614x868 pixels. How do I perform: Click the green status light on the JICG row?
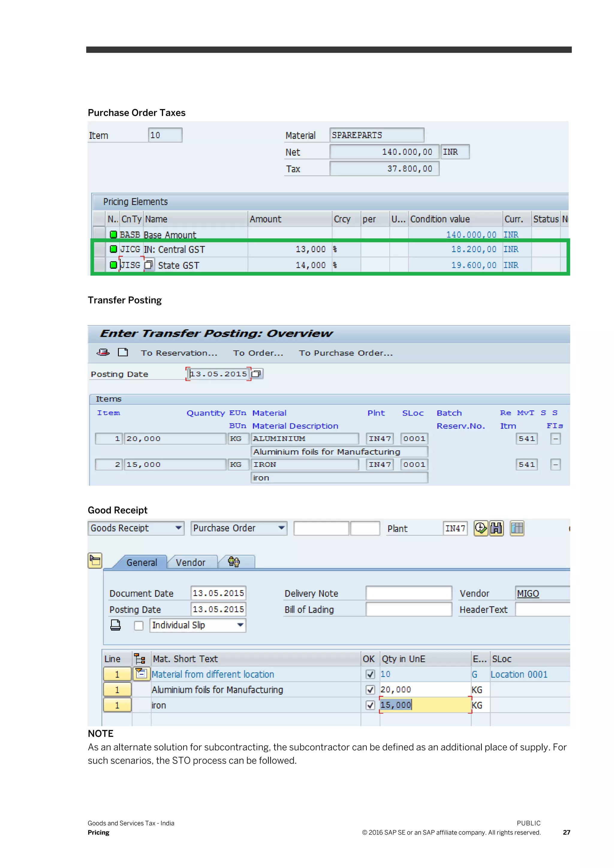[113, 249]
